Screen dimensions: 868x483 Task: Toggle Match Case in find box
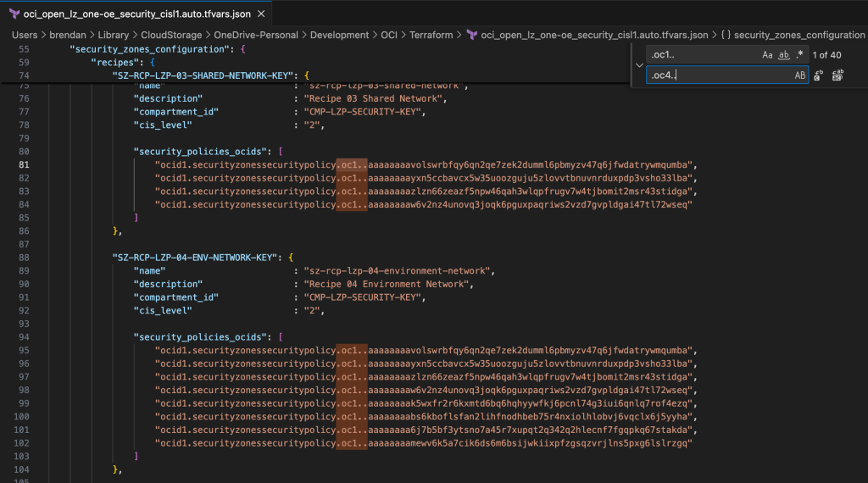pyautogui.click(x=768, y=55)
